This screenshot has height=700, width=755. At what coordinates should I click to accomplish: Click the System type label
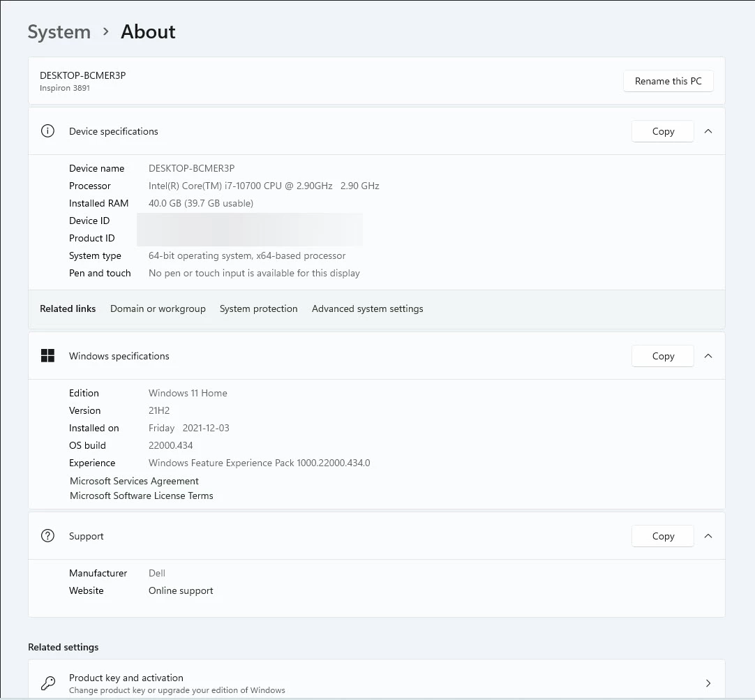95,255
